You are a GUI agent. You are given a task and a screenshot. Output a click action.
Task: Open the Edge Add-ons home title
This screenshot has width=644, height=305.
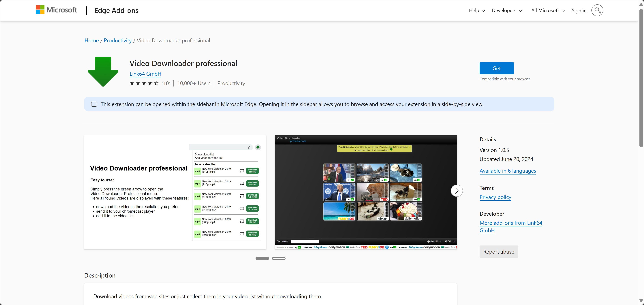116,10
